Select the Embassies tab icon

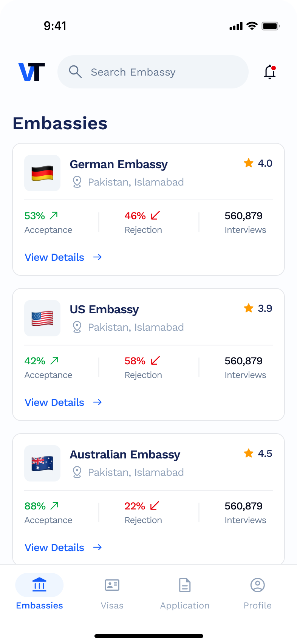coord(39,584)
